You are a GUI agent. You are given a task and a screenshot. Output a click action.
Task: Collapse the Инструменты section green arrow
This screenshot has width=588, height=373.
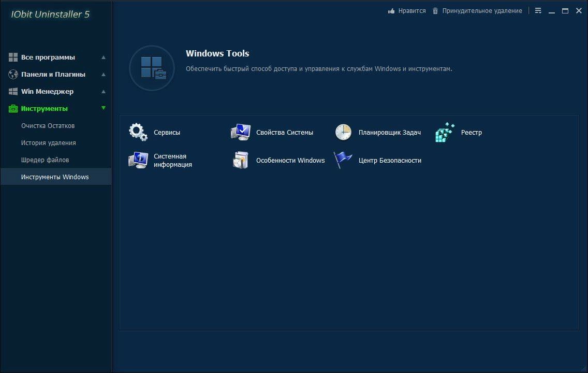click(x=104, y=108)
